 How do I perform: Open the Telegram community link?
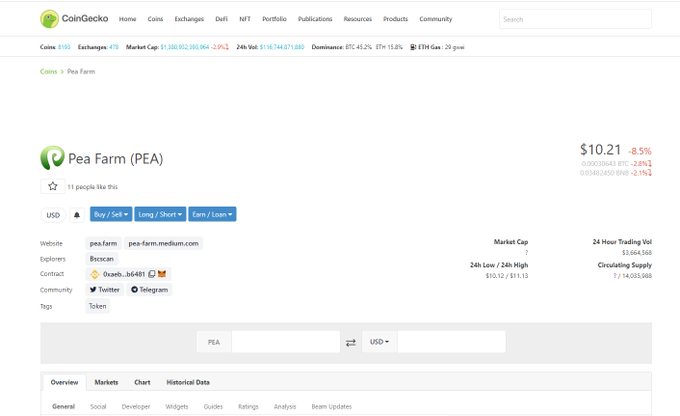click(x=149, y=290)
